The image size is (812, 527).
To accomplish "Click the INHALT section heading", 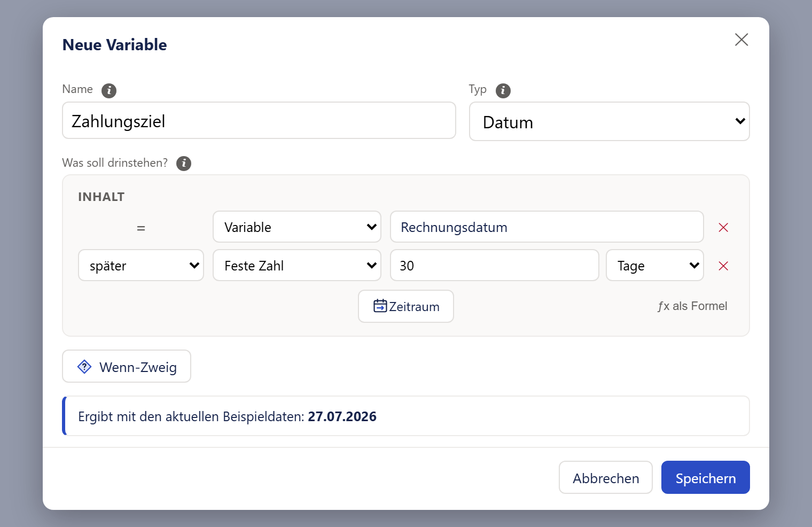I will (x=101, y=197).
